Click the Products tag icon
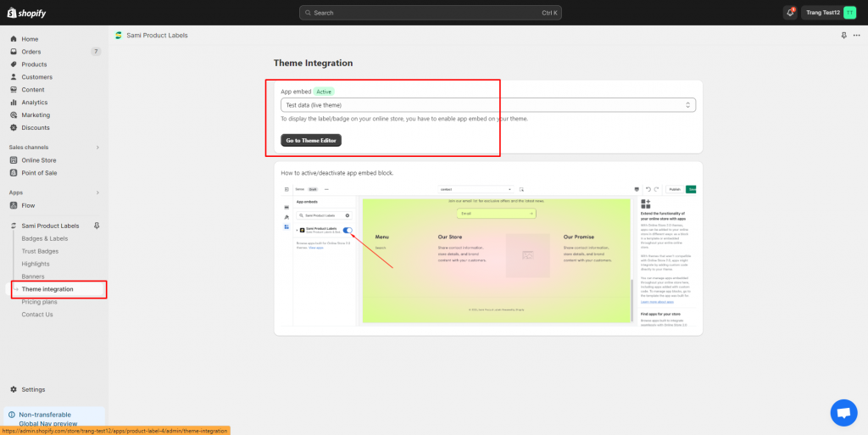 (x=14, y=64)
